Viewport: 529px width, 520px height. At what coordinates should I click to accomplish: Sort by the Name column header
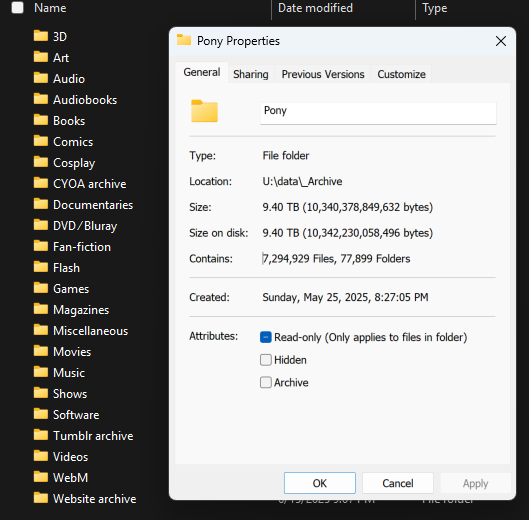(50, 8)
